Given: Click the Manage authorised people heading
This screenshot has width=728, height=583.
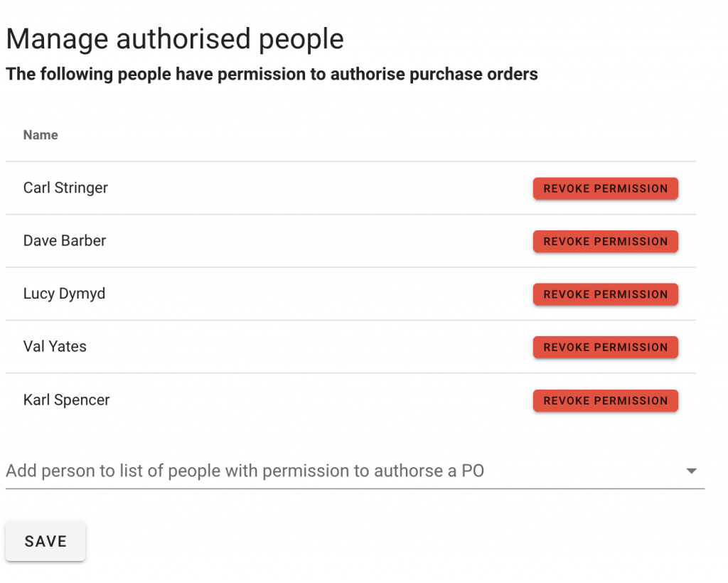Looking at the screenshot, I should 175,38.
